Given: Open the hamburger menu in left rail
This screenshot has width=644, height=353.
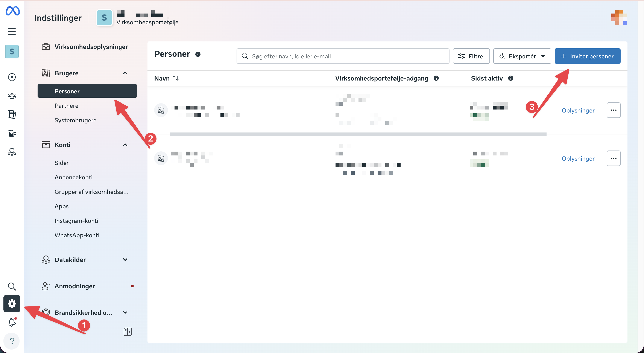Looking at the screenshot, I should click(12, 31).
